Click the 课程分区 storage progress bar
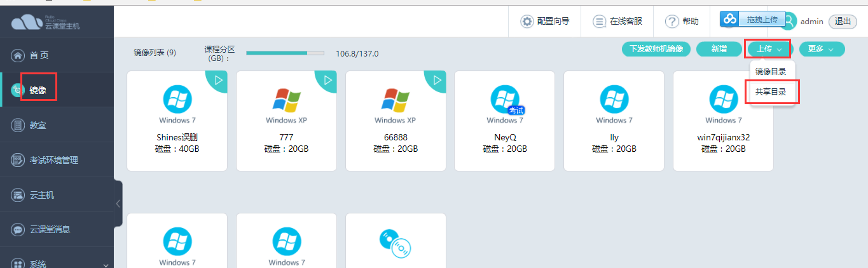This screenshot has width=868, height=268. pyautogui.click(x=285, y=53)
